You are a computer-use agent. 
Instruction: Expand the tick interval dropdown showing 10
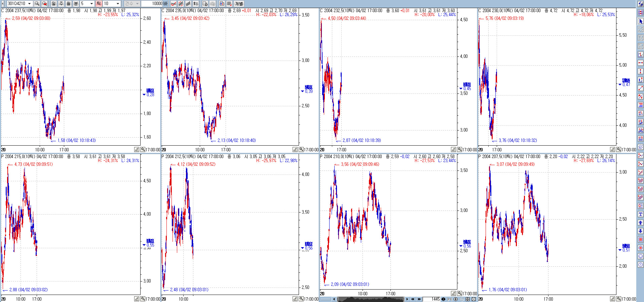(x=118, y=3)
